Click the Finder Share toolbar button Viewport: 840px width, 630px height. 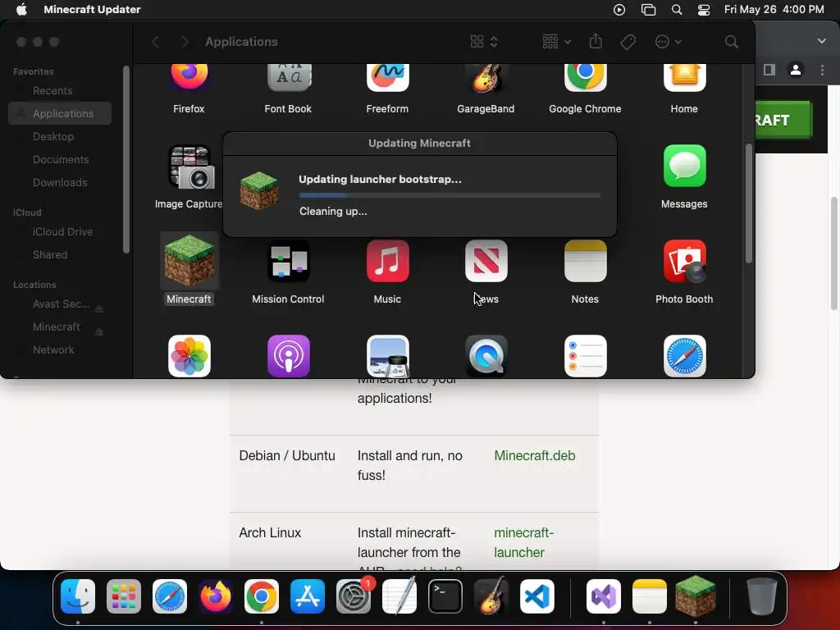coord(596,41)
